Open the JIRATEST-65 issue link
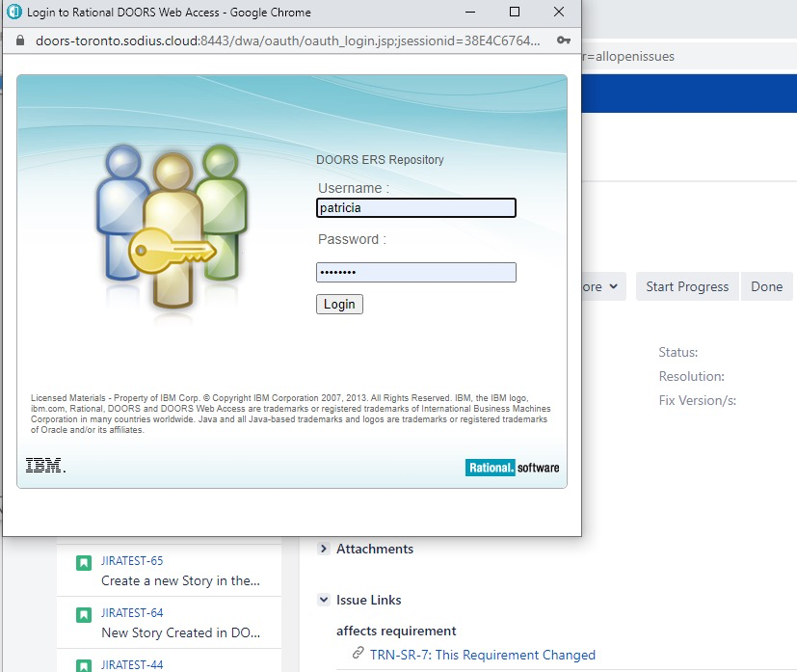Viewport: 797px width, 672px height. click(x=132, y=561)
